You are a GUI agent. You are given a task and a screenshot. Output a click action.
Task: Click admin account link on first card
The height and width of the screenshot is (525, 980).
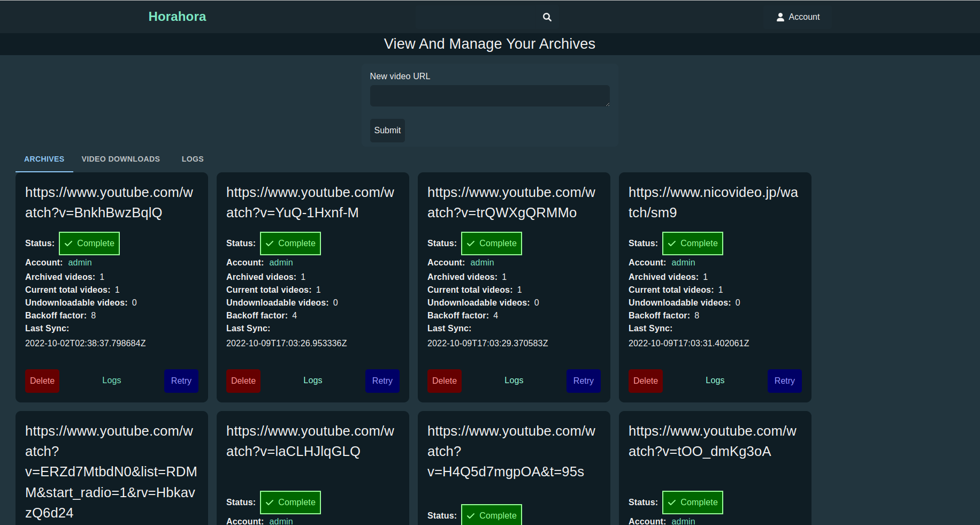[80, 262]
